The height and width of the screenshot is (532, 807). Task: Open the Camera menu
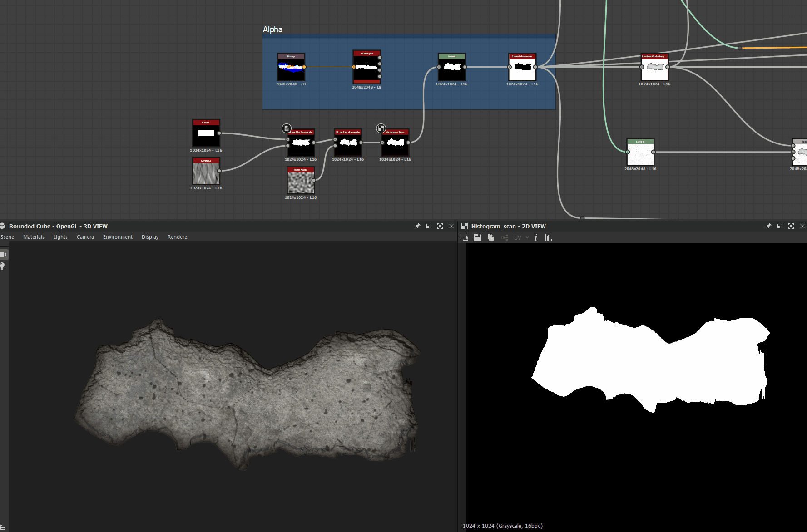point(85,237)
